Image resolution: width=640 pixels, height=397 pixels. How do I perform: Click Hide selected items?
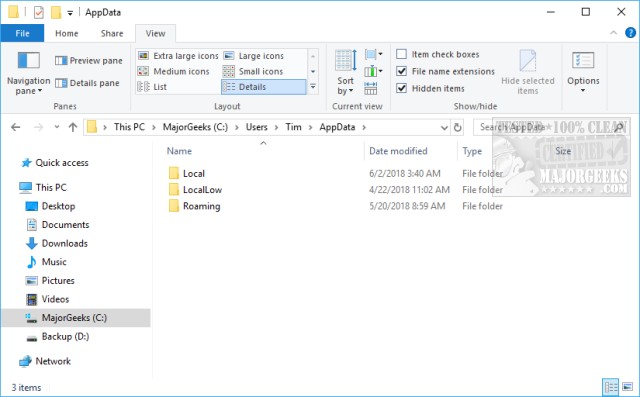[x=527, y=73]
